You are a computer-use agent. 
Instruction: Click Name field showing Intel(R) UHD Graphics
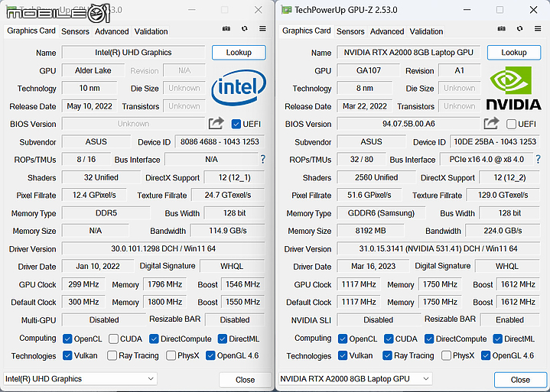(x=133, y=53)
